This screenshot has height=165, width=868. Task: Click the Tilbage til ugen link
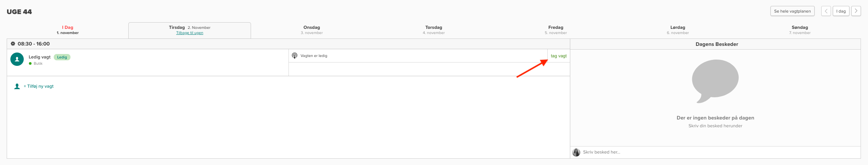(x=189, y=33)
